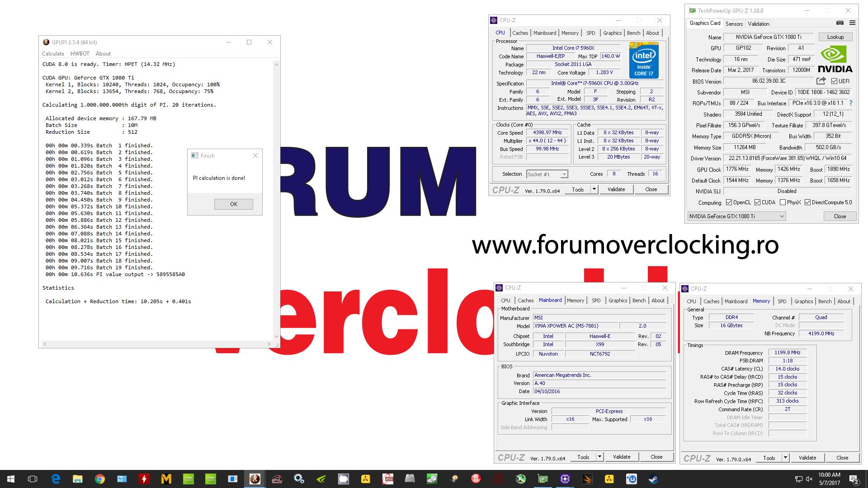868x488 pixels.
Task: Toggle the CUDA computing checkbox
Action: [x=757, y=202]
